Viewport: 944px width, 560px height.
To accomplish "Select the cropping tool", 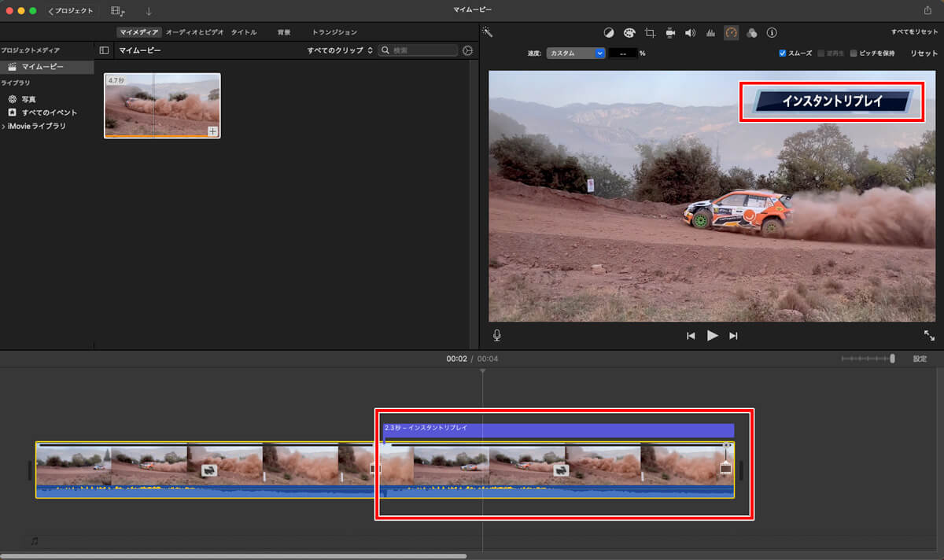I will click(650, 33).
